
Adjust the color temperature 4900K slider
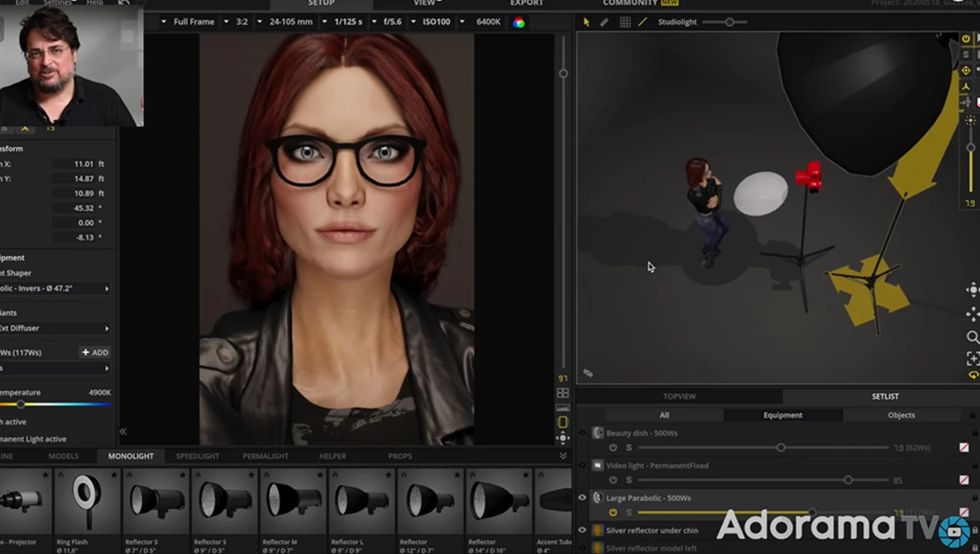21,404
